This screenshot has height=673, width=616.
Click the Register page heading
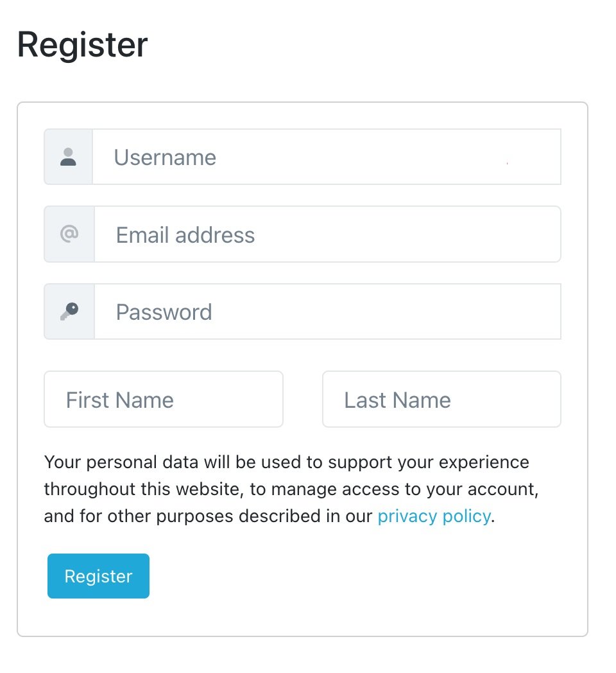82,46
